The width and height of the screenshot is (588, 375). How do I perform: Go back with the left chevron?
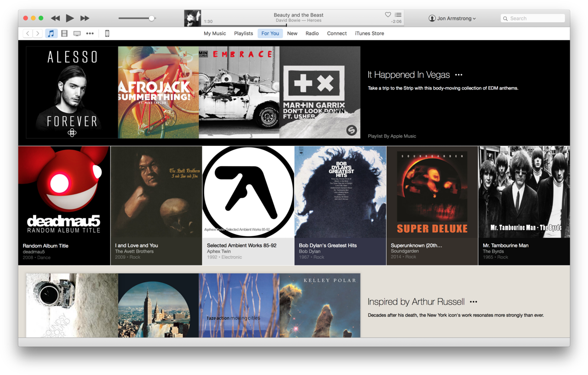[28, 33]
